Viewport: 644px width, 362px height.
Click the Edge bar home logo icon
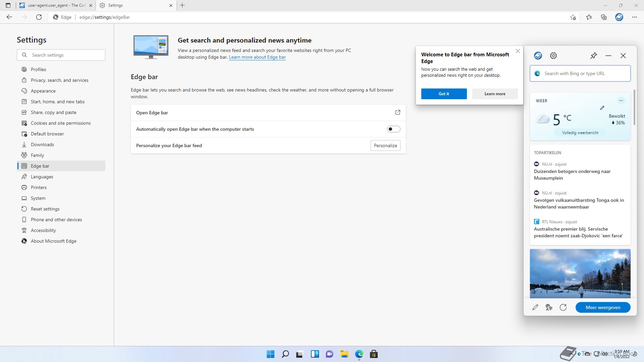[538, 56]
